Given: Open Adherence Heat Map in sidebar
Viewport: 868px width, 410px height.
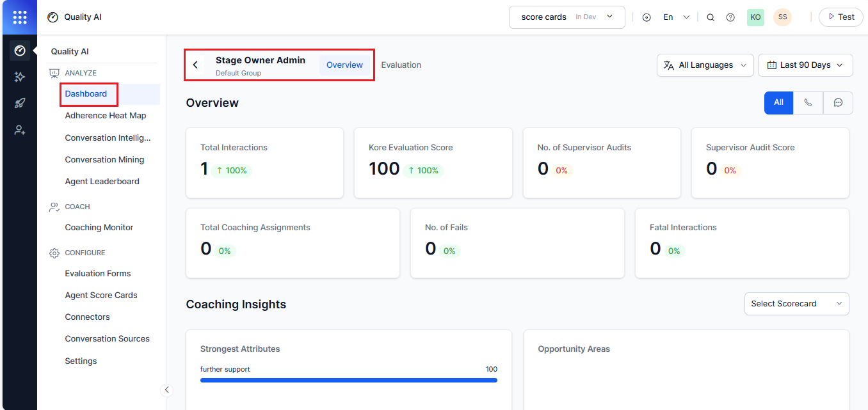Looking at the screenshot, I should (x=106, y=116).
